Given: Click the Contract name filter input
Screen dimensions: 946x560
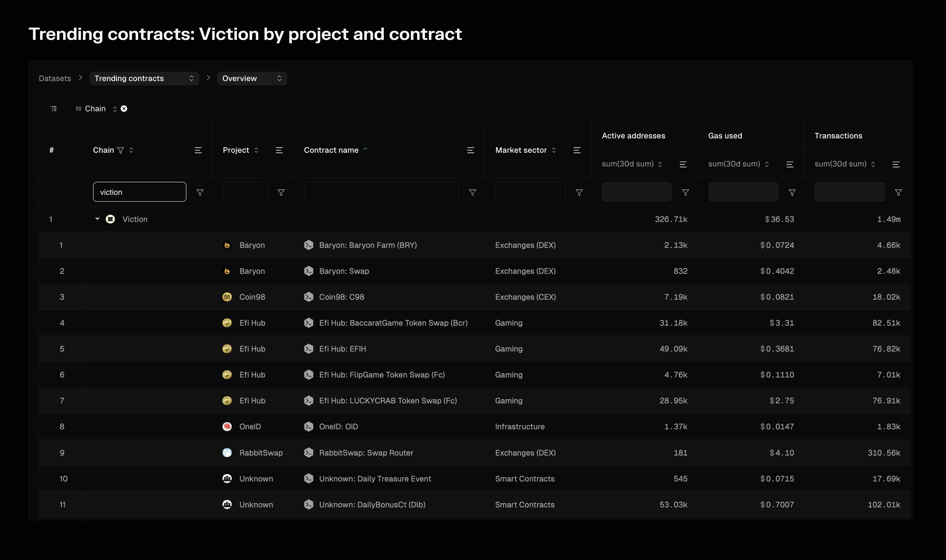Looking at the screenshot, I should point(381,192).
